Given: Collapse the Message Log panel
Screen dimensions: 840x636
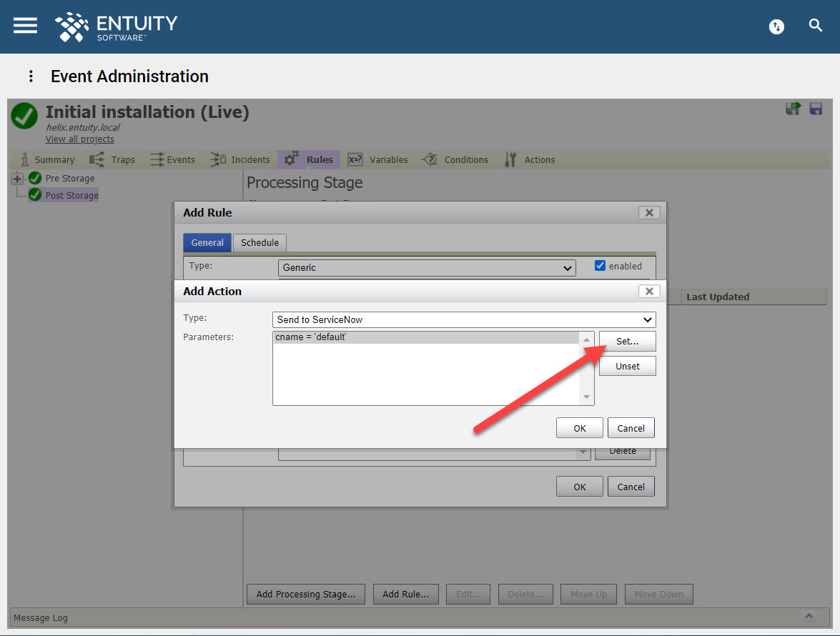Looking at the screenshot, I should (x=809, y=617).
